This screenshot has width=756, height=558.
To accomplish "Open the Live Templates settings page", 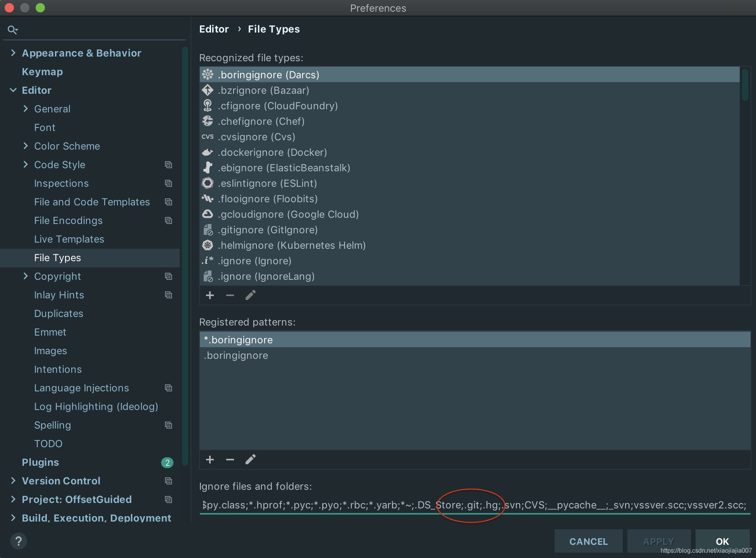I will point(69,239).
